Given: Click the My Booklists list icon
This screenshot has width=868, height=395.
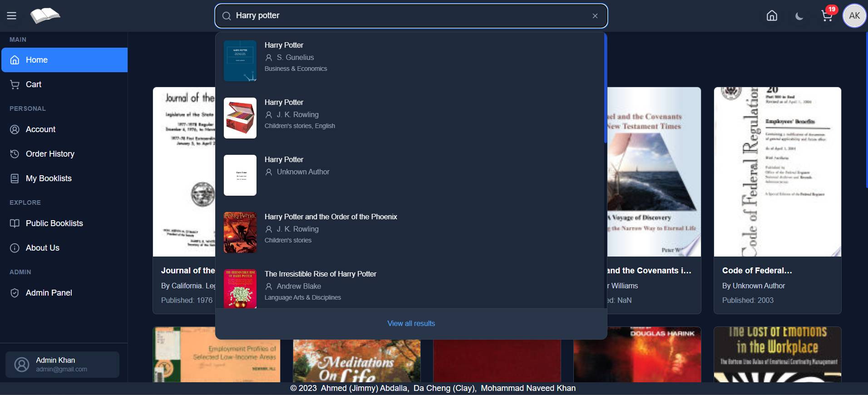Looking at the screenshot, I should click(15, 178).
